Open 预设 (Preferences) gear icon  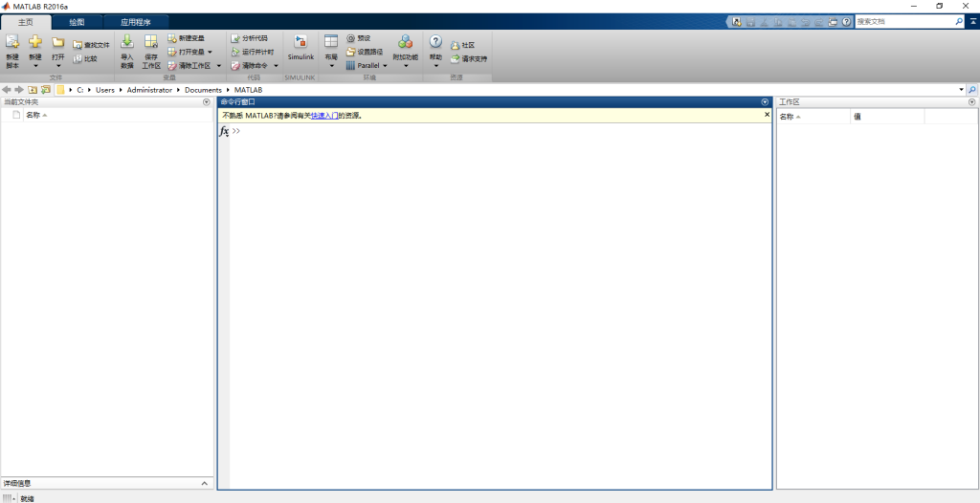coord(351,38)
